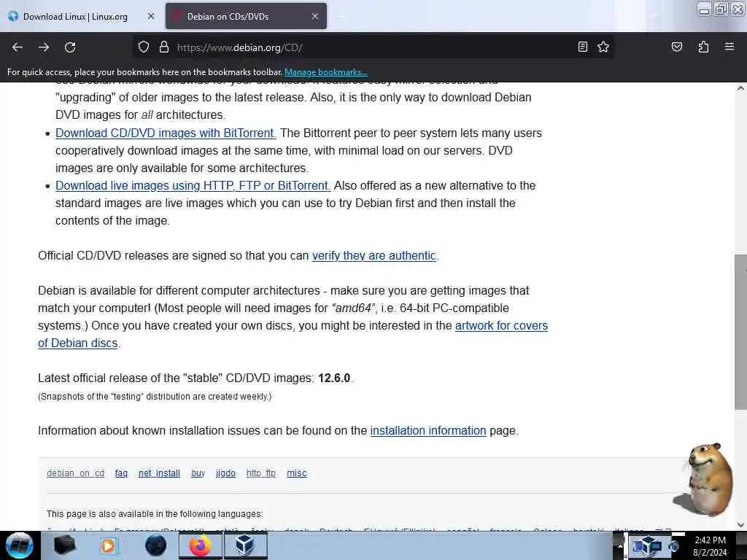Toggle reader view icon in address bar
The width and height of the screenshot is (747, 560).
[583, 47]
